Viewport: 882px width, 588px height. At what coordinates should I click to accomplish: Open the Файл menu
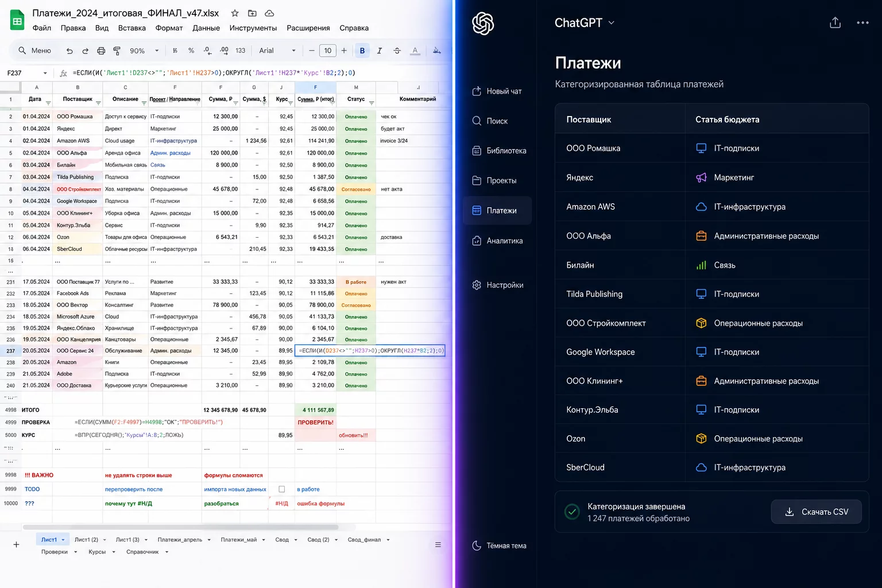pos(42,28)
